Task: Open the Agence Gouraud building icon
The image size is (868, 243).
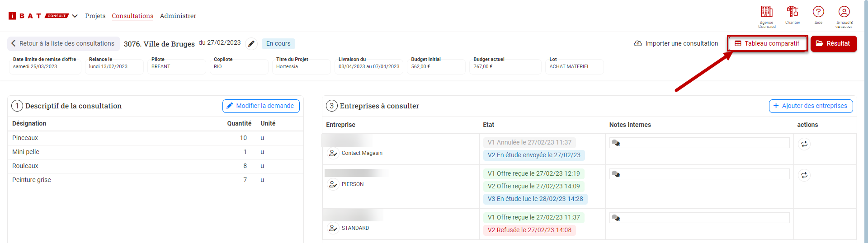Action: pos(767,12)
